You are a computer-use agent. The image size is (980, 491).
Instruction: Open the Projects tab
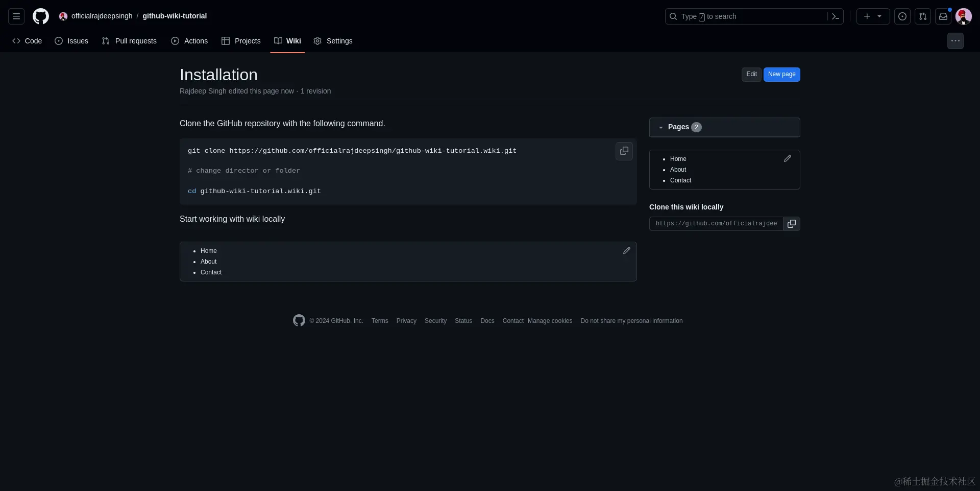click(x=241, y=41)
